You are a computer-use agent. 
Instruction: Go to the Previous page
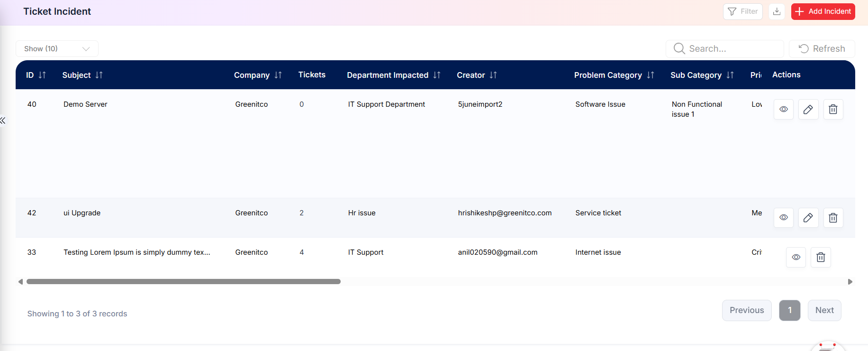pos(747,310)
